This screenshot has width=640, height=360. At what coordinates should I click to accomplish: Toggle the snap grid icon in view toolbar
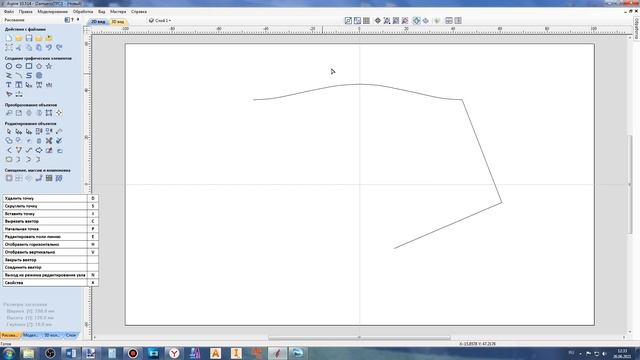(366, 20)
